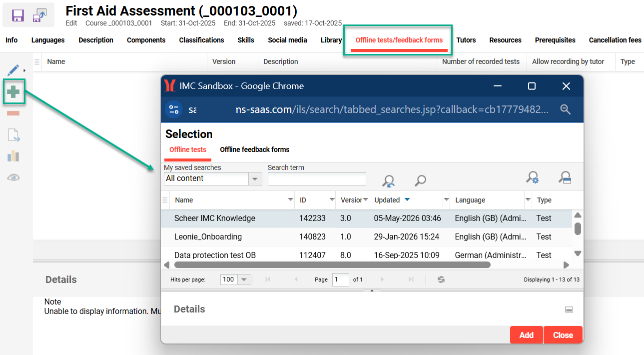Open the Languages tab

[x=48, y=40]
